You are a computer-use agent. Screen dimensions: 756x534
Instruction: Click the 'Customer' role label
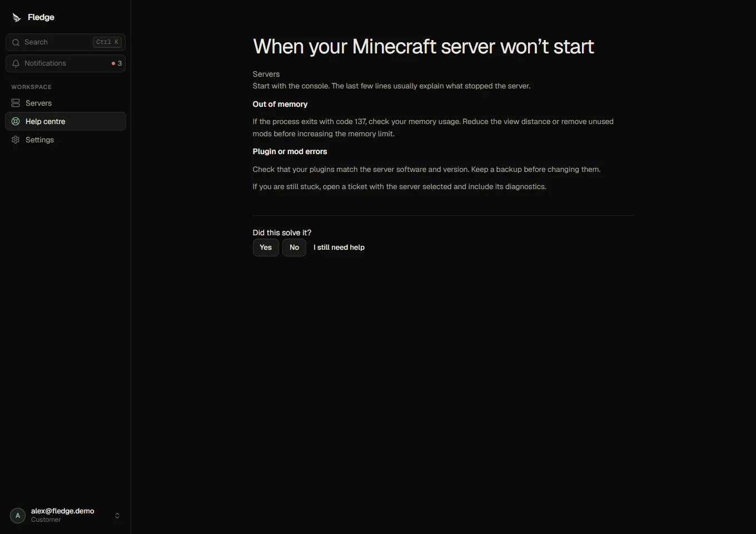pos(46,520)
